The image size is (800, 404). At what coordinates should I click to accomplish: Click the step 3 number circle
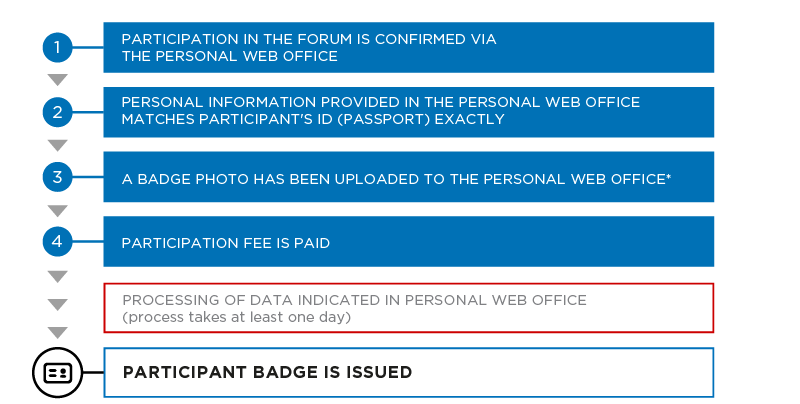coord(57,177)
